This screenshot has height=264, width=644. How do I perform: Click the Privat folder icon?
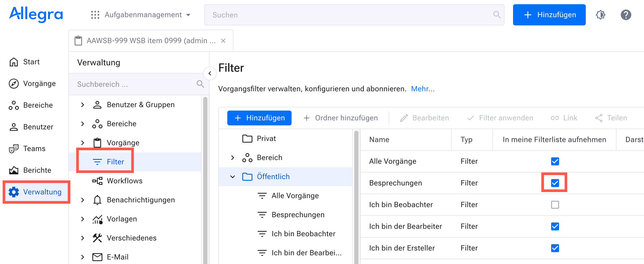247,139
